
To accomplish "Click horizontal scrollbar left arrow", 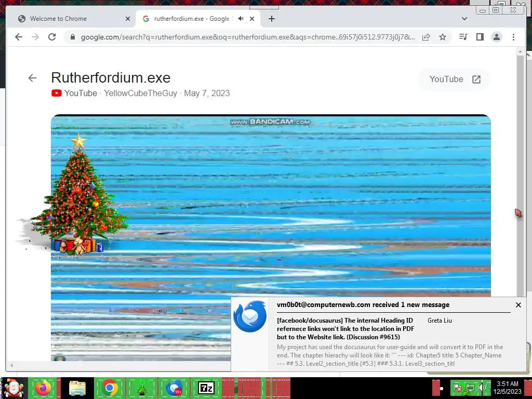I will (x=12, y=365).
